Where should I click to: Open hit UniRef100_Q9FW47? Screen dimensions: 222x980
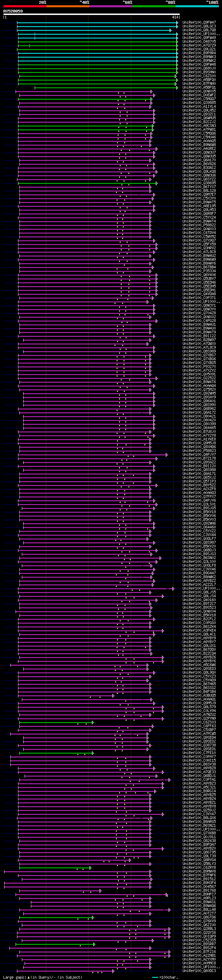199,23
